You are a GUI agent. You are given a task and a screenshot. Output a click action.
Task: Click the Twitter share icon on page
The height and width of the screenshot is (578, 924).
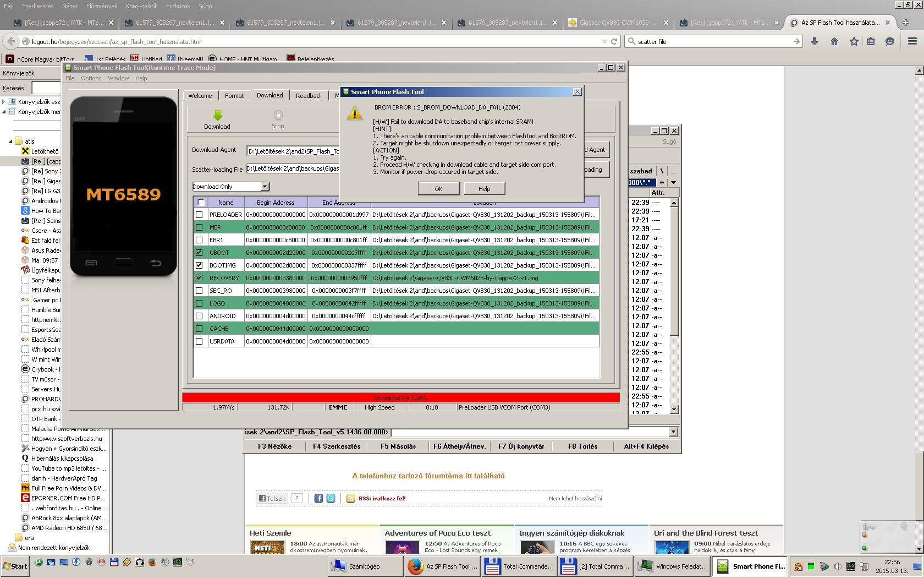331,498
